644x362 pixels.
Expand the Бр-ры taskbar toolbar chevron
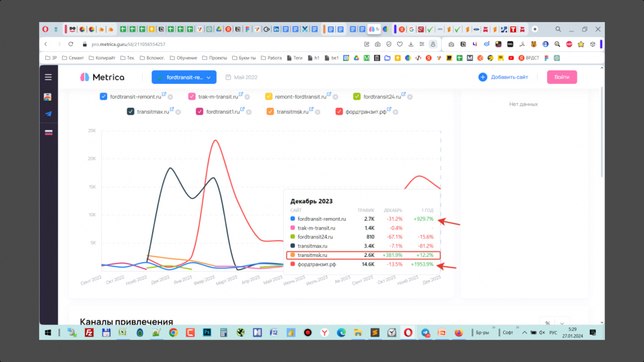(x=493, y=327)
